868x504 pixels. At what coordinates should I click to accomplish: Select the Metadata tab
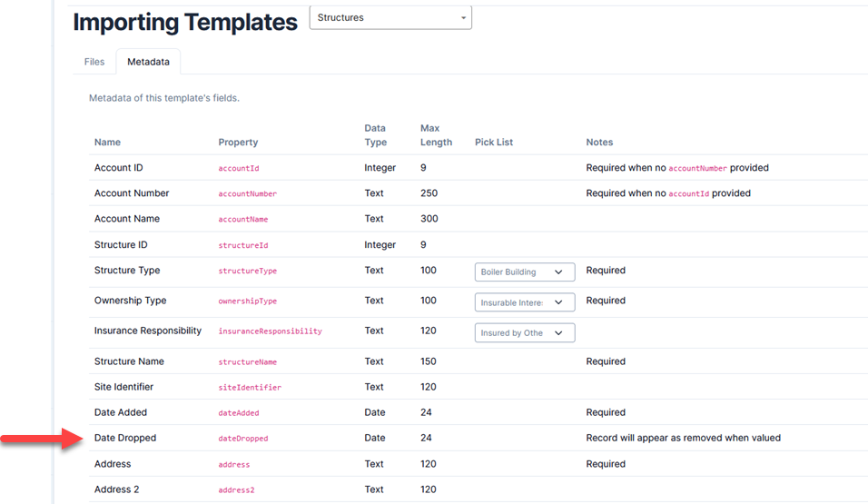[x=148, y=62]
